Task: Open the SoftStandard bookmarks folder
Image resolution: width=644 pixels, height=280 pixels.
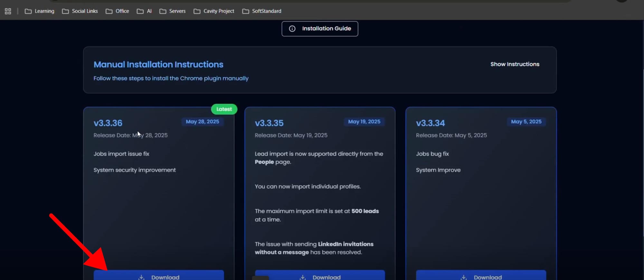Action: point(262,11)
